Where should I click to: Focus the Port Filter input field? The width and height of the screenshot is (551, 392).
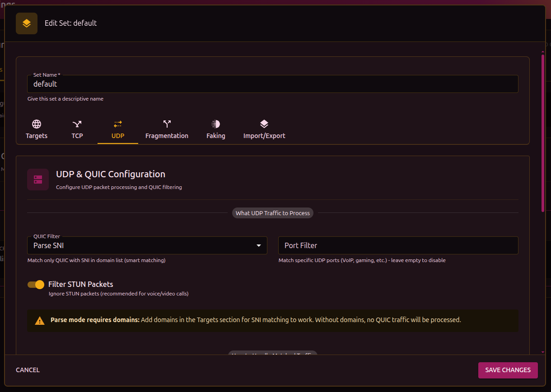point(398,245)
